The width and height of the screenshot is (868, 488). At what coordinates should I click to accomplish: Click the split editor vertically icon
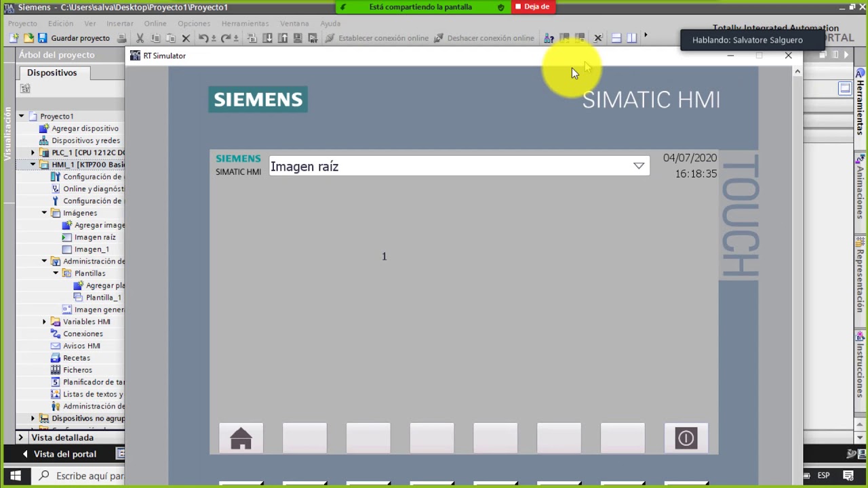631,38
